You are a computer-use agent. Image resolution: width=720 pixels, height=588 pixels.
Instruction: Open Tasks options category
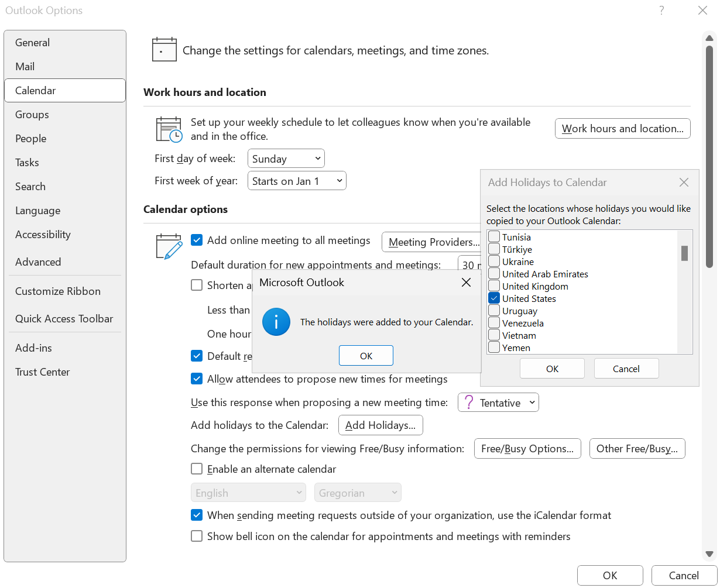[x=65, y=163]
